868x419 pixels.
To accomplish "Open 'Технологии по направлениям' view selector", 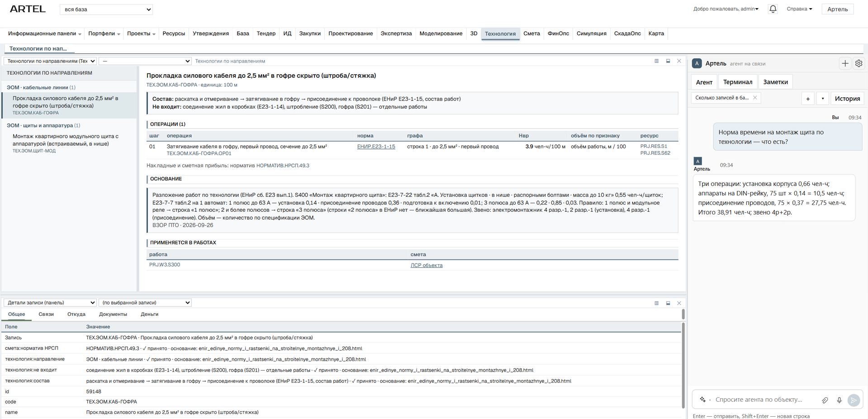I will coord(50,61).
